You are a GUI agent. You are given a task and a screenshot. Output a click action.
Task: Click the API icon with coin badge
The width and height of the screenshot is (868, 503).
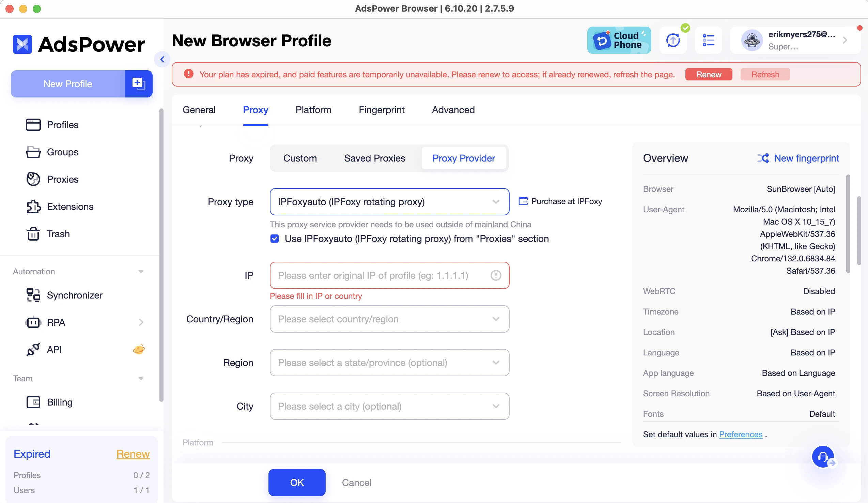(139, 349)
